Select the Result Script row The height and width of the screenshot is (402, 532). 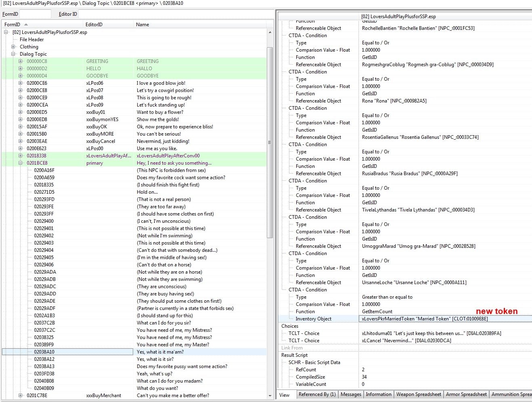tap(405, 355)
